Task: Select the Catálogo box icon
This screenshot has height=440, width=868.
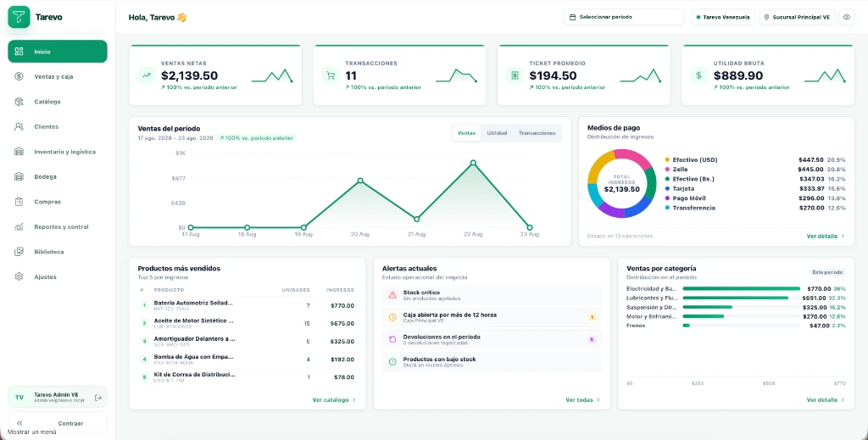Action: [19, 102]
